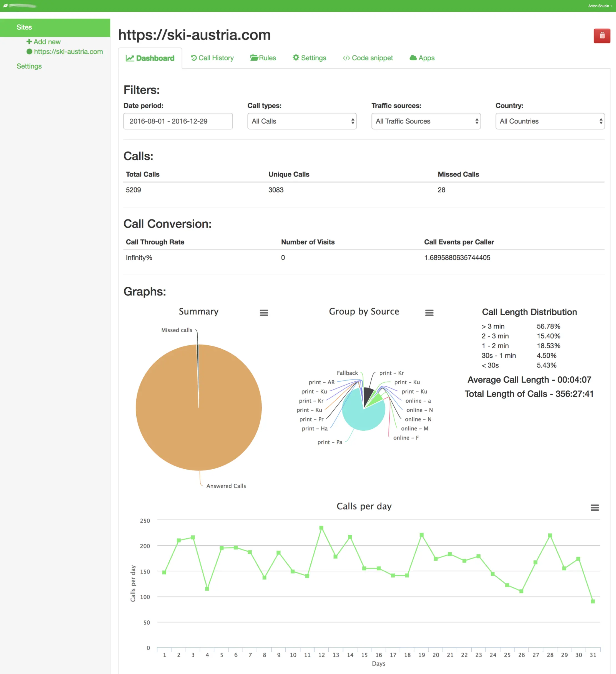
Task: Click the delete site trash icon
Action: click(602, 36)
